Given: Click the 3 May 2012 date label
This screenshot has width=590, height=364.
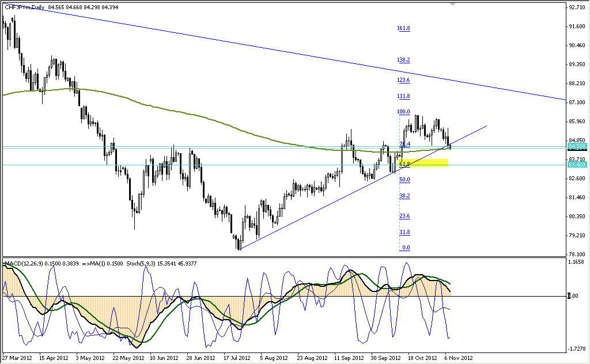Looking at the screenshot, I should 90,358.
